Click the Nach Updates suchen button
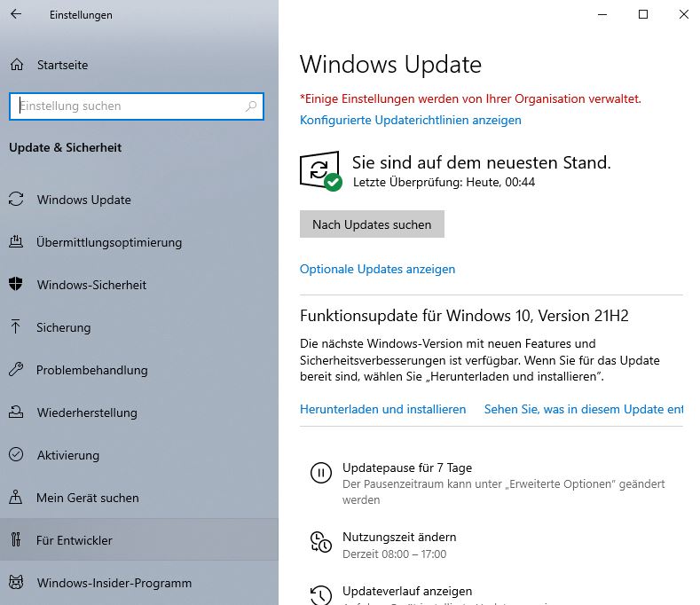 (372, 224)
